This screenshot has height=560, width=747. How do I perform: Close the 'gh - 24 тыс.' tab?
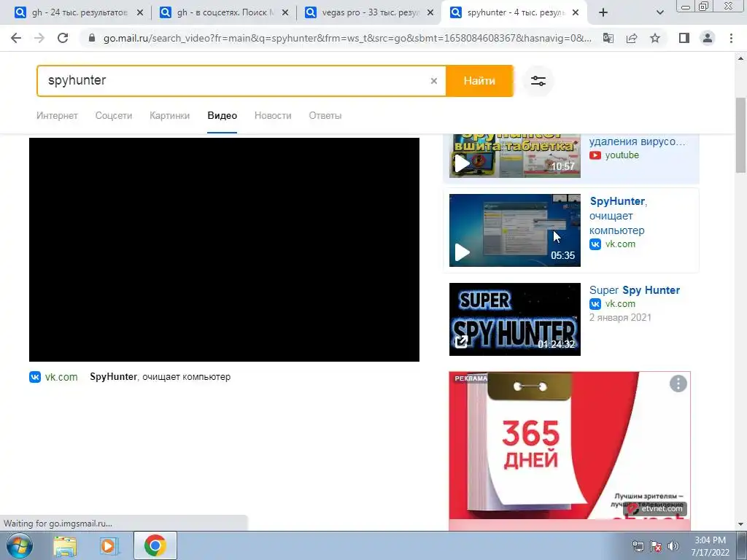point(140,13)
